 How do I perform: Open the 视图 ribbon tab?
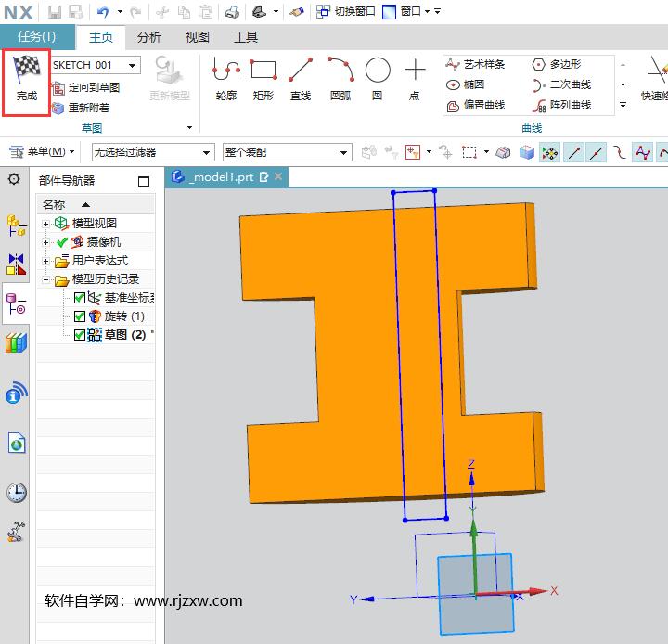197,37
